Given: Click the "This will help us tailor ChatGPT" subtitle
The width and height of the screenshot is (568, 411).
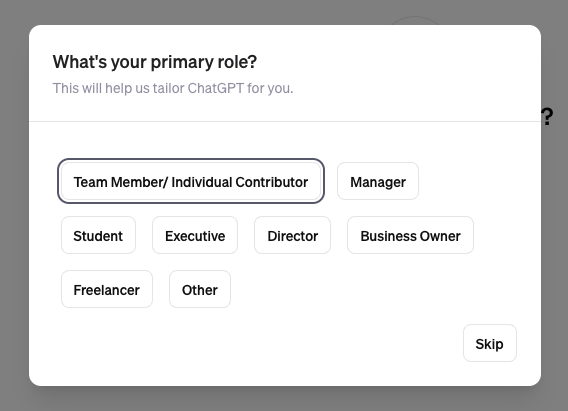Looking at the screenshot, I should [173, 88].
